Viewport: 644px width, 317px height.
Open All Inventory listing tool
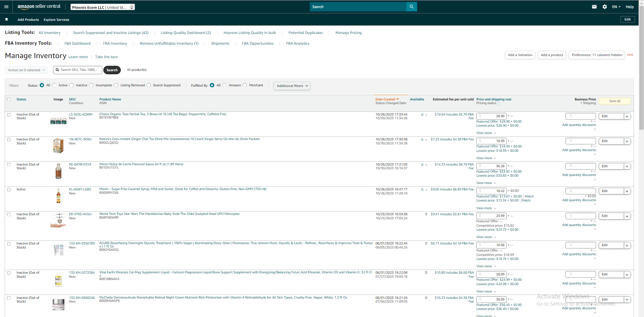tap(49, 33)
